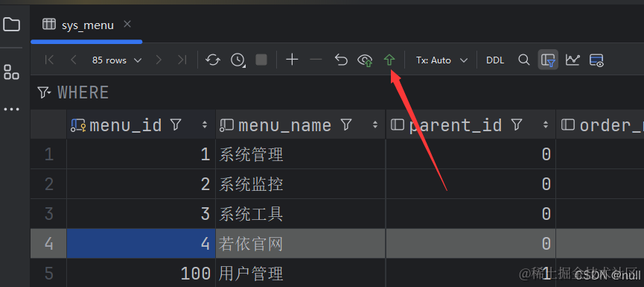Image resolution: width=644 pixels, height=287 pixels.
Task: Preview pending changes
Action: point(365,60)
